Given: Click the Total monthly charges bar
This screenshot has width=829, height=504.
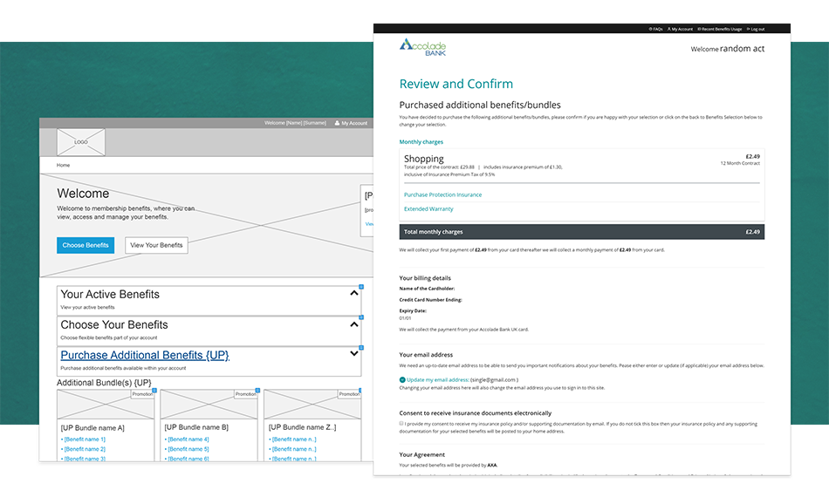Looking at the screenshot, I should click(581, 231).
